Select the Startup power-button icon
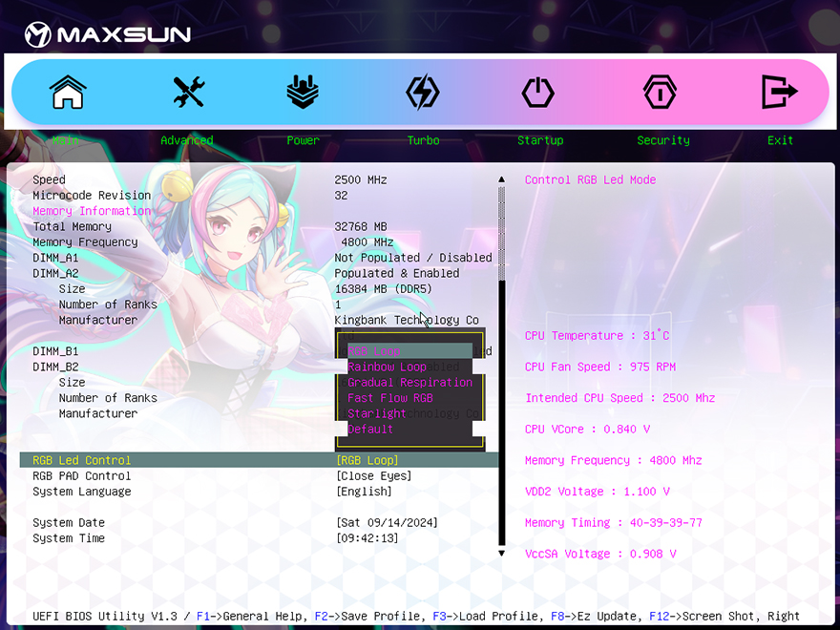The height and width of the screenshot is (630, 840). [x=537, y=92]
